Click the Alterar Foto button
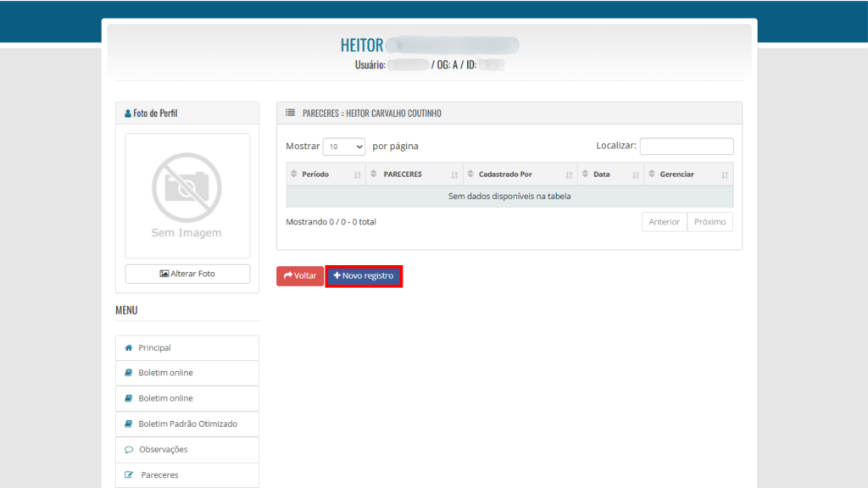The image size is (868, 488). pyautogui.click(x=187, y=274)
